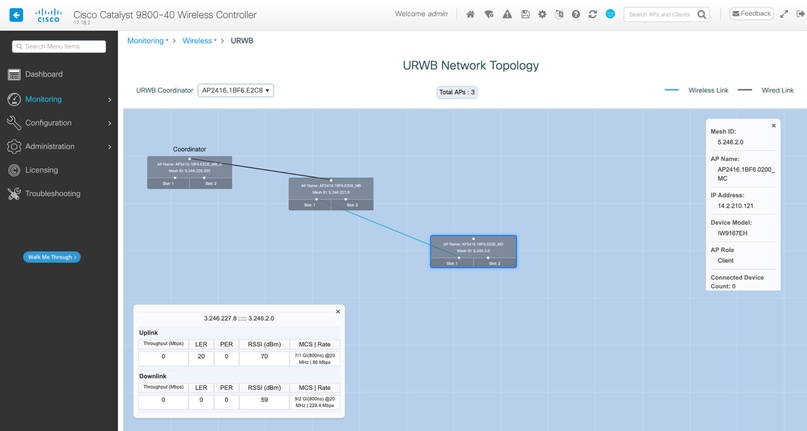Select Configuration menu item
Viewport: 807px width, 431px height.
point(48,123)
